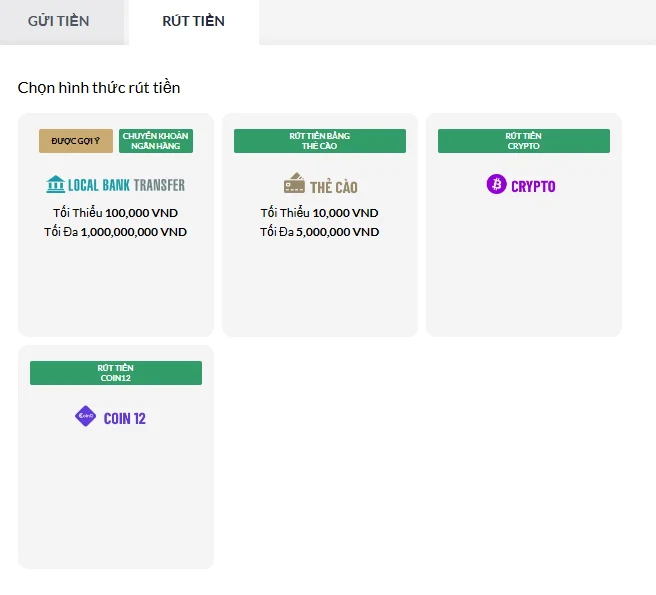656x595 pixels.
Task: Click the purple Bitcoin crypto icon
Action: 496,185
